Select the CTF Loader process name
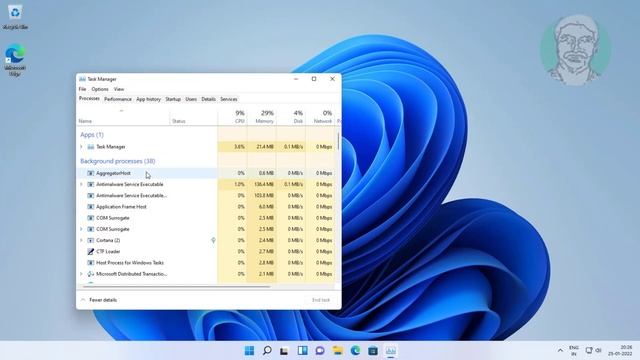Image resolution: width=640 pixels, height=360 pixels. [x=108, y=251]
